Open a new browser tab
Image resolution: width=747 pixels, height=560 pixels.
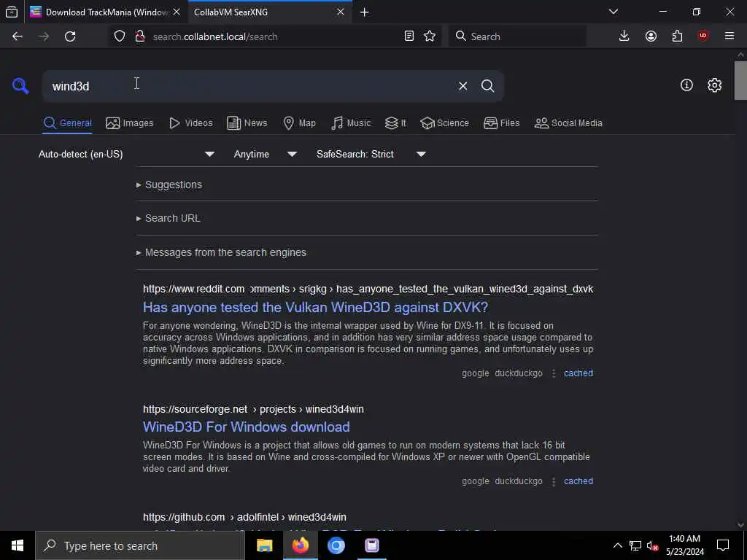click(x=365, y=12)
